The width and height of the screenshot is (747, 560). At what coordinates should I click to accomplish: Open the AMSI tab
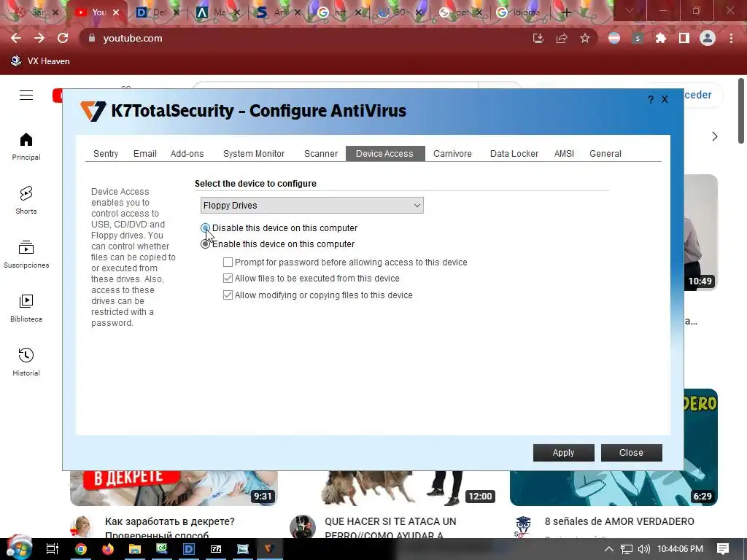564,154
